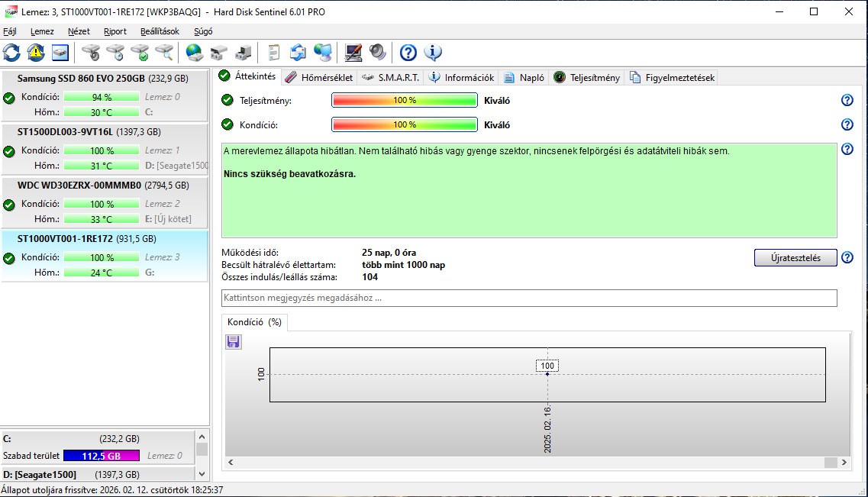The width and height of the screenshot is (868, 497).
Task: Open configuration via monitor with screwdriver icon
Action: coord(353,53)
